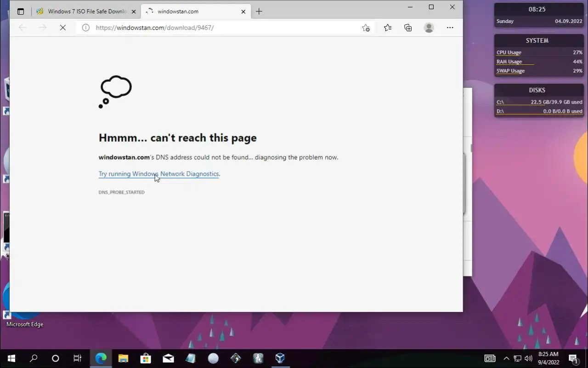Image resolution: width=588 pixels, height=368 pixels.
Task: Open Collections panel
Action: [x=408, y=28]
